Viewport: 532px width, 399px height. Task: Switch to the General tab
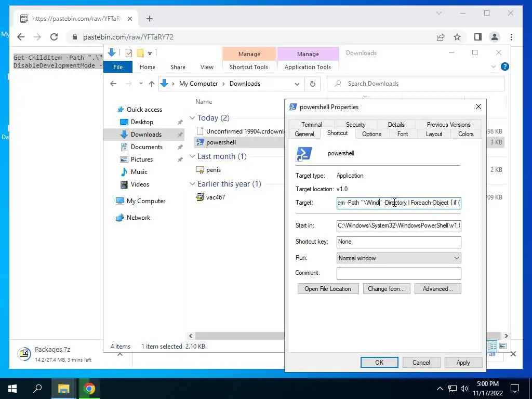pos(304,134)
